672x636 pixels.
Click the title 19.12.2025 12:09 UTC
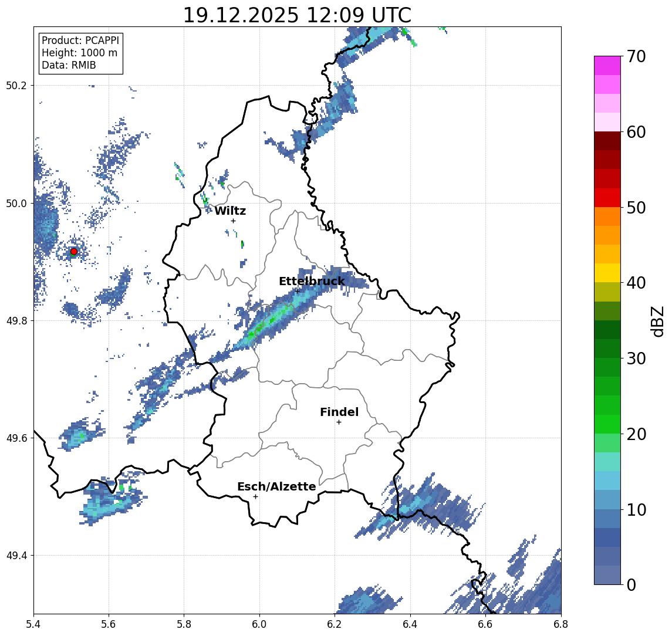(297, 15)
